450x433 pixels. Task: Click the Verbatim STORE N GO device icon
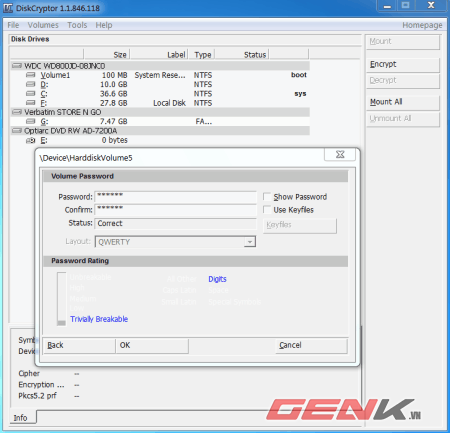click(x=17, y=112)
